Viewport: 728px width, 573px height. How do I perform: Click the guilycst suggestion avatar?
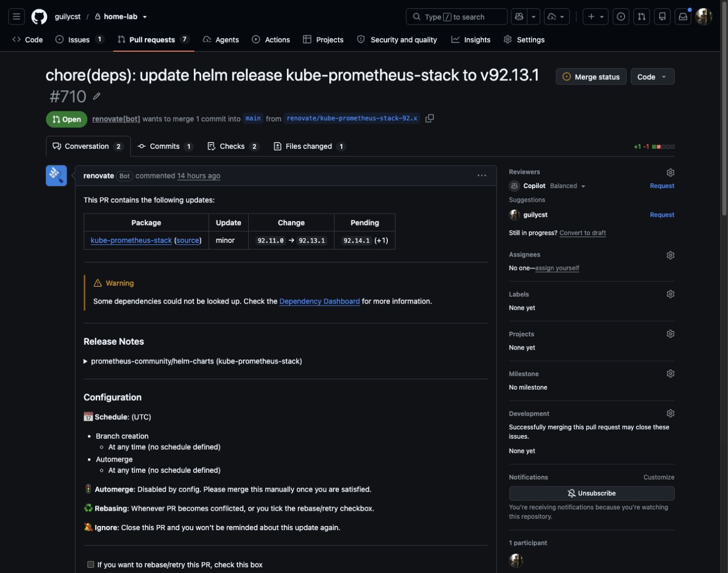[x=514, y=215]
